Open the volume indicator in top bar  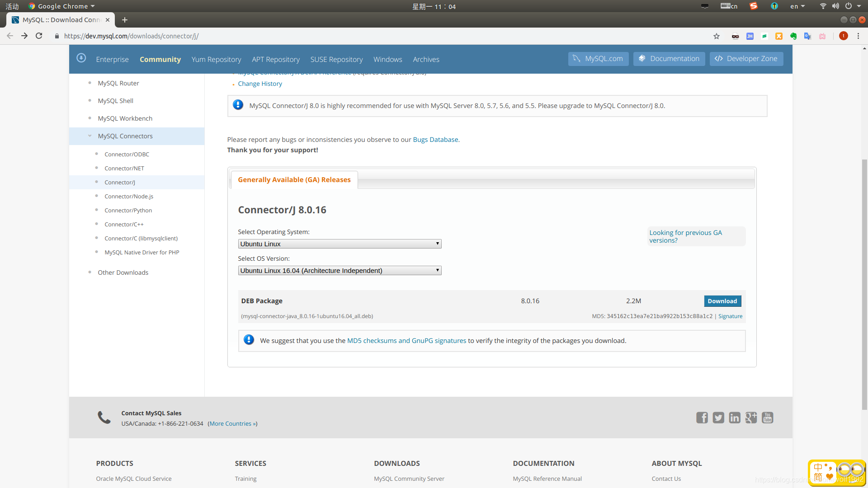pyautogui.click(x=835, y=6)
